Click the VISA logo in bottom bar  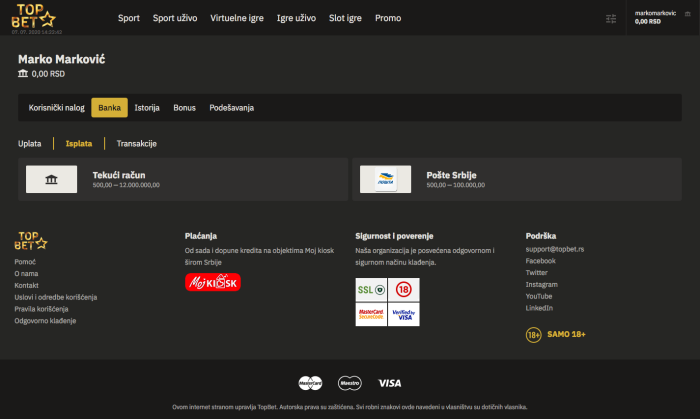point(390,383)
